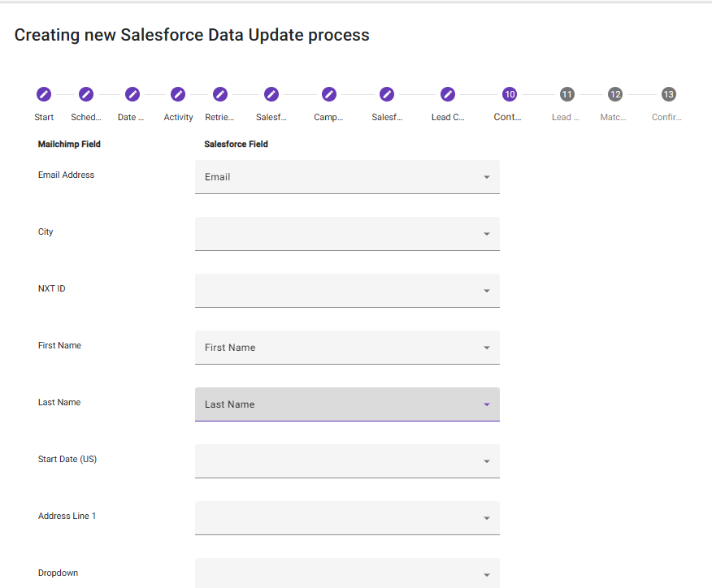Screen dimensions: 712x588
Task: Go to the Sched... step pencil icon
Action: pos(86,94)
